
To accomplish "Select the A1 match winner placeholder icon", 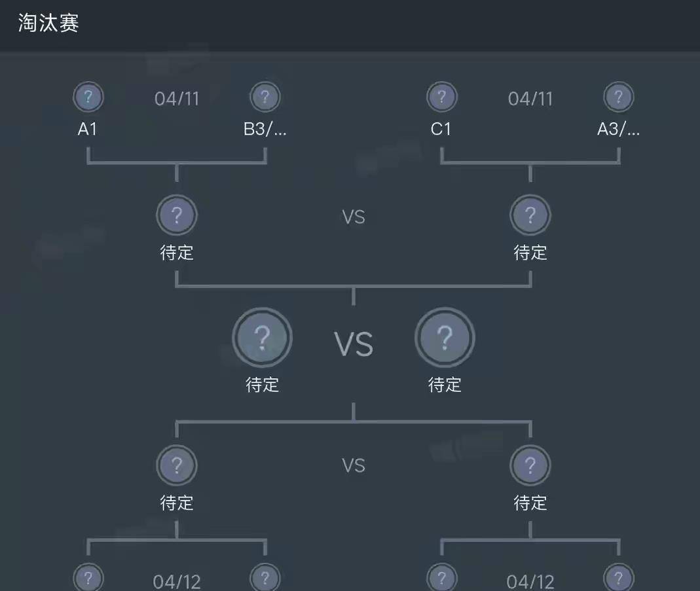I will [177, 215].
